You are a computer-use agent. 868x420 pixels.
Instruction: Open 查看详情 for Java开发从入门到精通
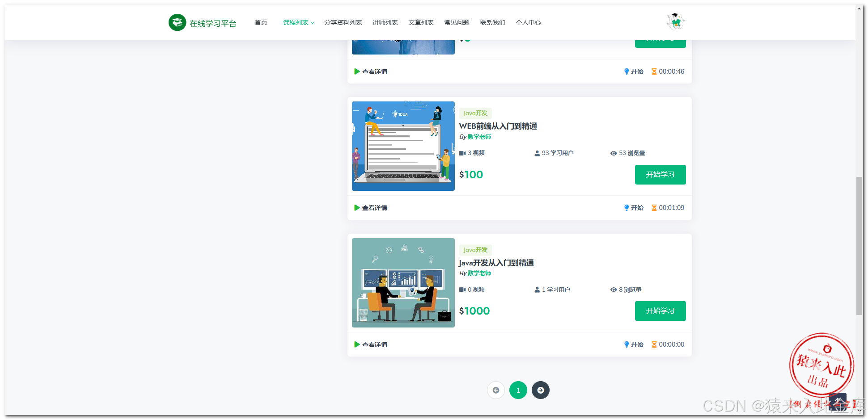[x=374, y=344]
